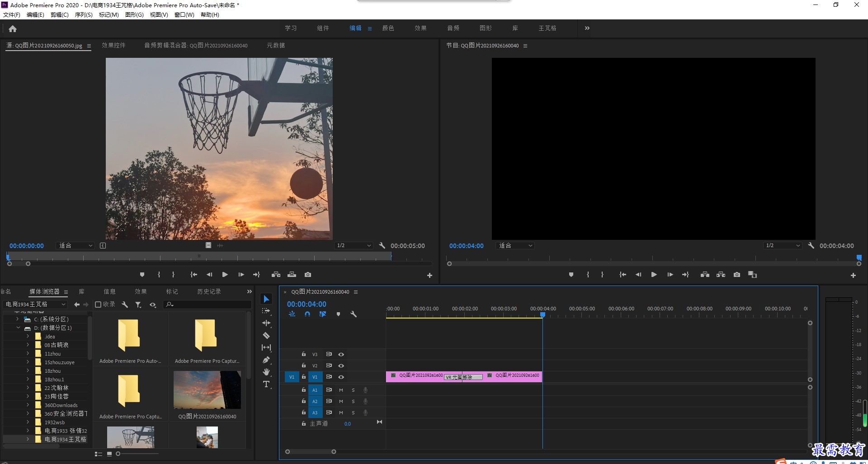Open timeline display settings wrench
This screenshot has width=868, height=464.
(354, 314)
